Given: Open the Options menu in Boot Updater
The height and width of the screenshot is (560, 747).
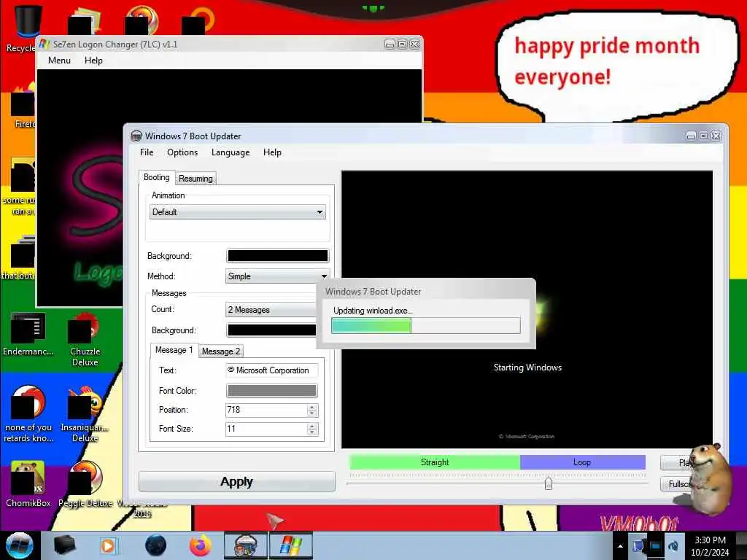Looking at the screenshot, I should [x=182, y=152].
